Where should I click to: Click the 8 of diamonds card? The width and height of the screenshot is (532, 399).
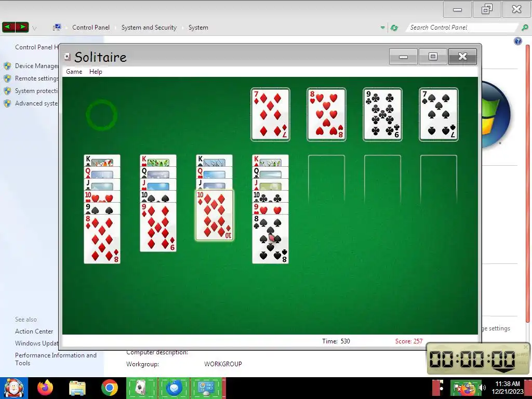[x=102, y=239]
